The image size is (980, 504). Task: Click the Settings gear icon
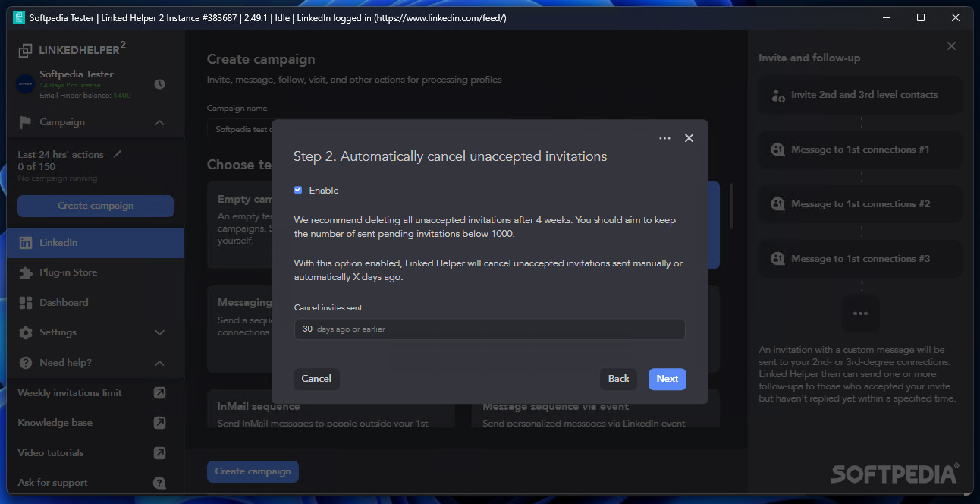click(x=26, y=332)
